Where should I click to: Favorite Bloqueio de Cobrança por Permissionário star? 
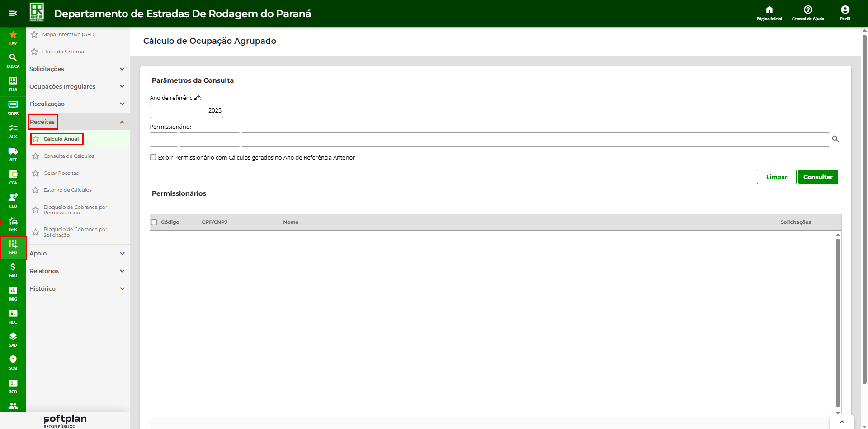coord(36,210)
